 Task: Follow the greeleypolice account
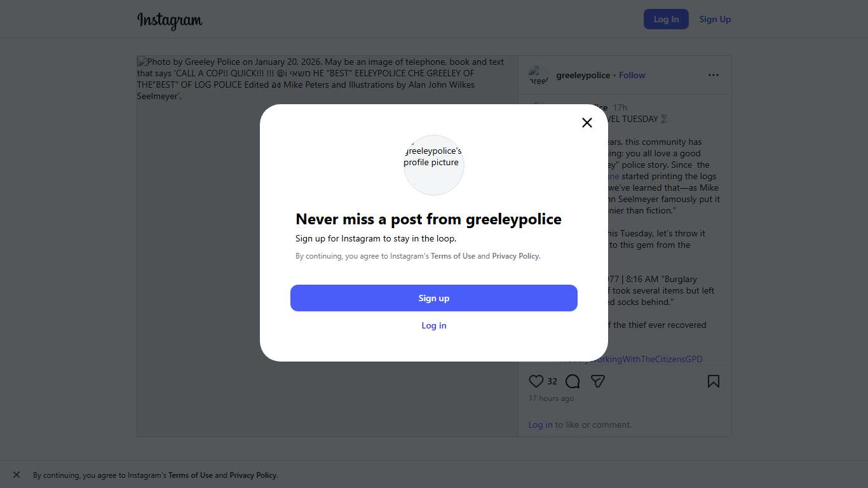(632, 75)
